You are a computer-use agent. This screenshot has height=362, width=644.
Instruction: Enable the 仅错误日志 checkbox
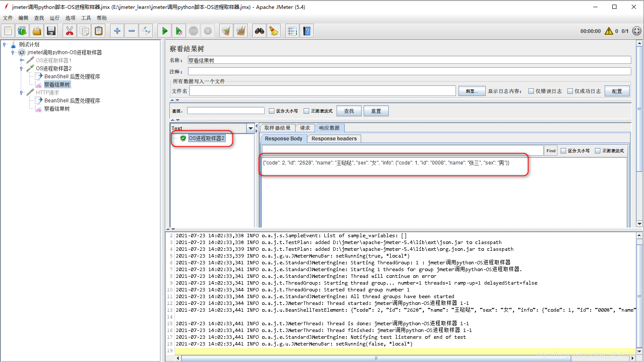click(531, 90)
